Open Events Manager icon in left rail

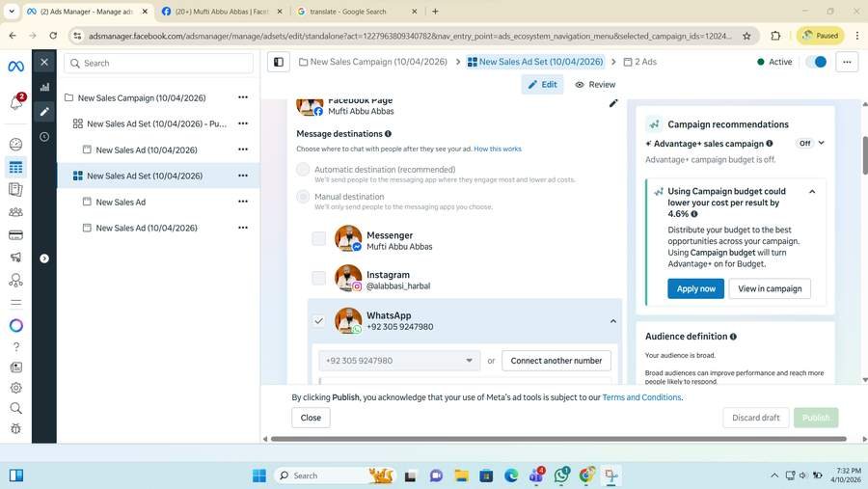tap(16, 281)
